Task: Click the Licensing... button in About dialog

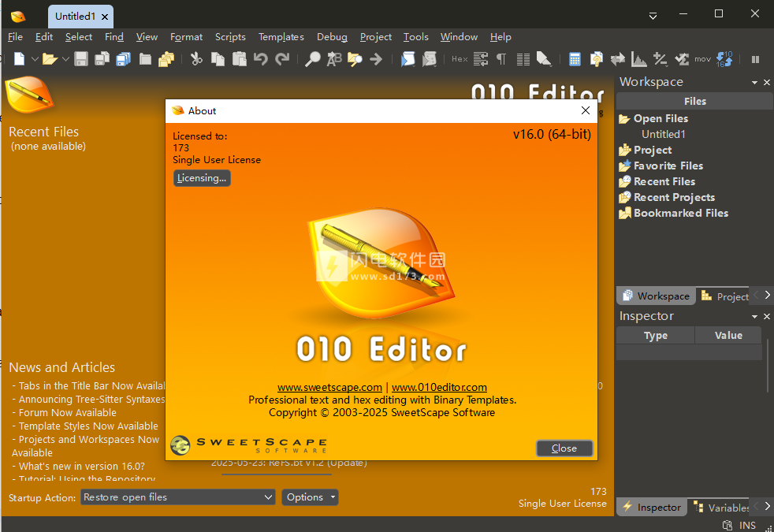Action: tap(202, 178)
